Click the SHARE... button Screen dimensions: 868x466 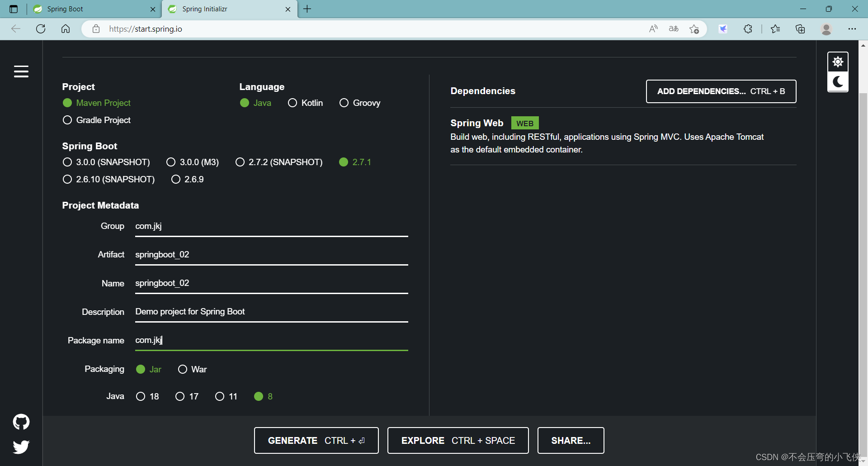coord(571,441)
